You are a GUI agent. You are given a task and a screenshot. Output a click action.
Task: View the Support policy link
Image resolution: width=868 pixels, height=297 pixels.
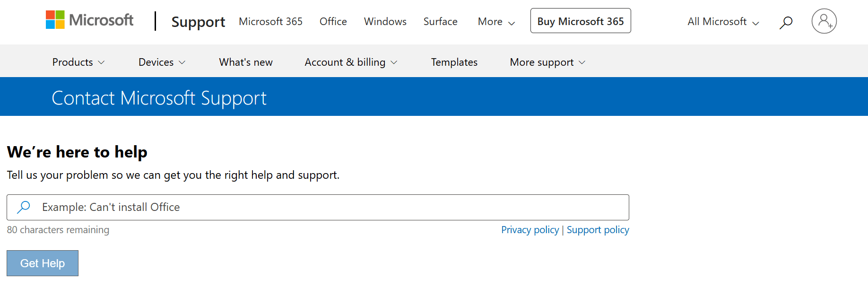(x=598, y=230)
